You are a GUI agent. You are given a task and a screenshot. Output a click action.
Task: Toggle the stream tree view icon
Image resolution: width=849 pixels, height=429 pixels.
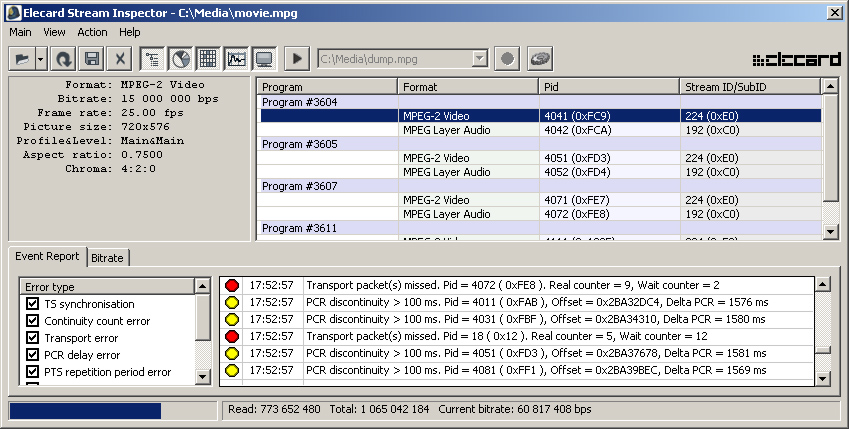152,59
